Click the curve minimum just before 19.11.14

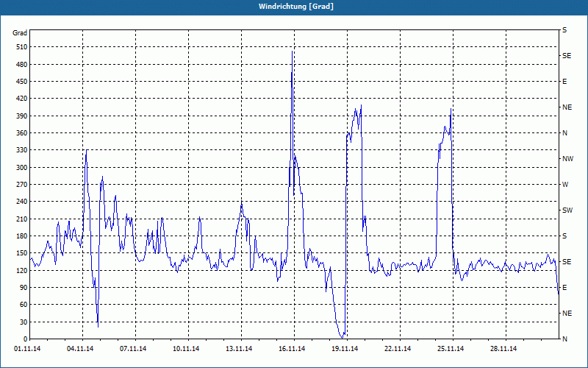click(342, 338)
